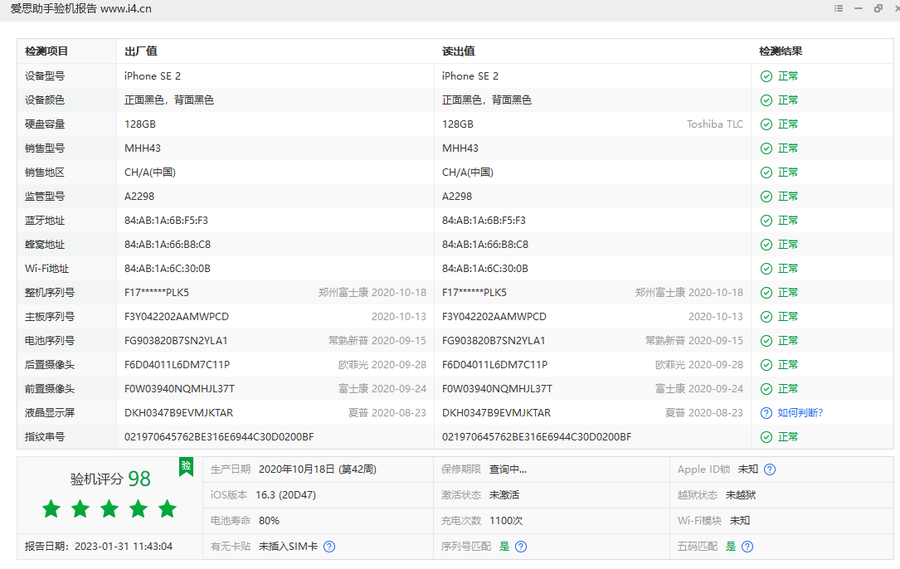Click the green check icon for 主板序列号
The width and height of the screenshot is (900, 569).
766,317
